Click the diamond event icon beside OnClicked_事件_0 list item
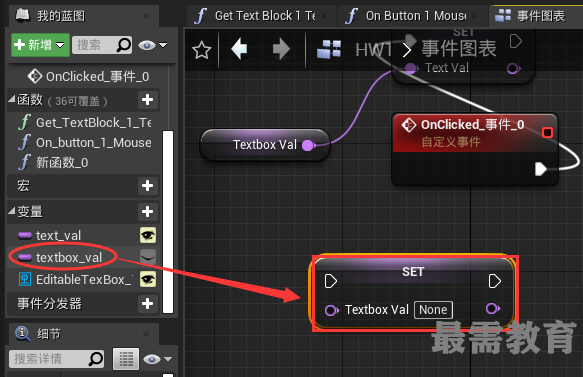Viewport: 583px width, 377px height. pyautogui.click(x=35, y=76)
